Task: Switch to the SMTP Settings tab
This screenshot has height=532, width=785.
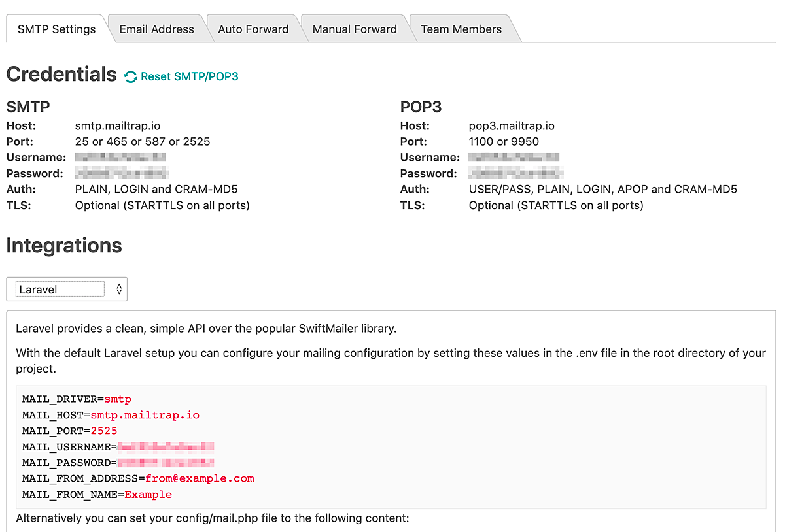Action: tap(56, 29)
